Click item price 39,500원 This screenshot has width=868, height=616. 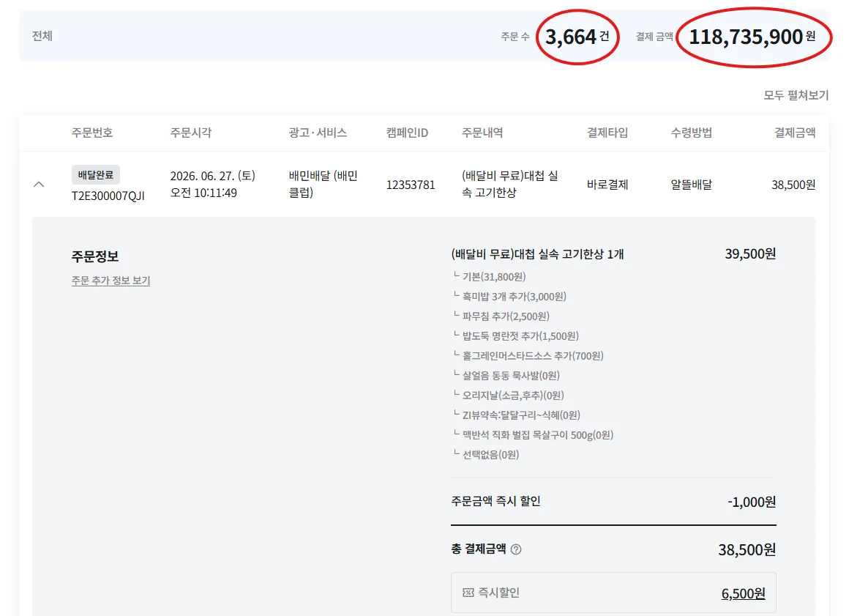point(750,253)
